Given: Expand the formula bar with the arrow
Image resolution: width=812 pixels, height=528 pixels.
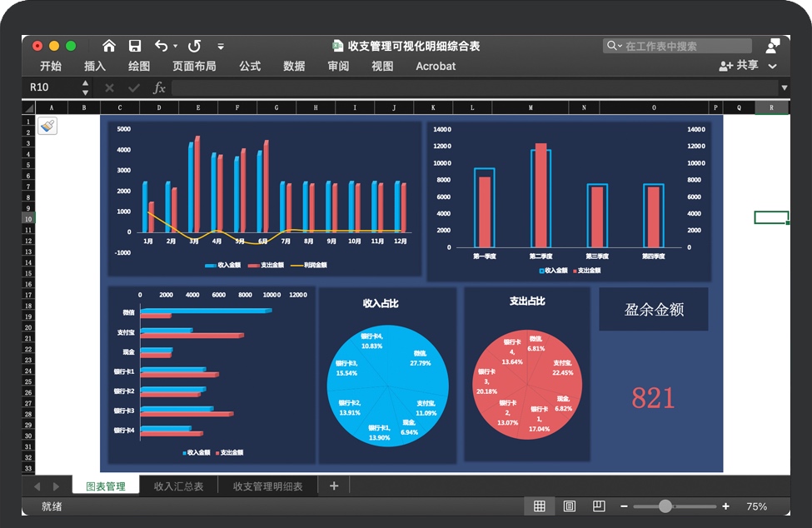Looking at the screenshot, I should (784, 87).
